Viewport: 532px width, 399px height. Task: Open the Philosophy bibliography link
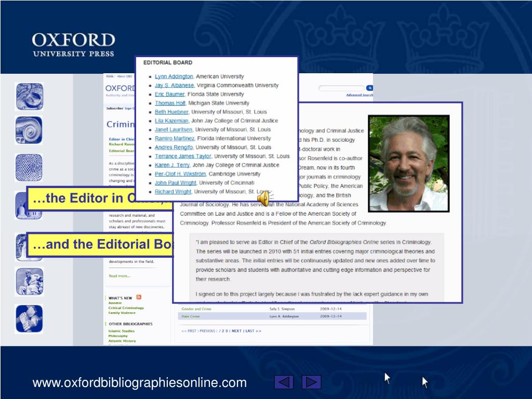[x=118, y=336]
